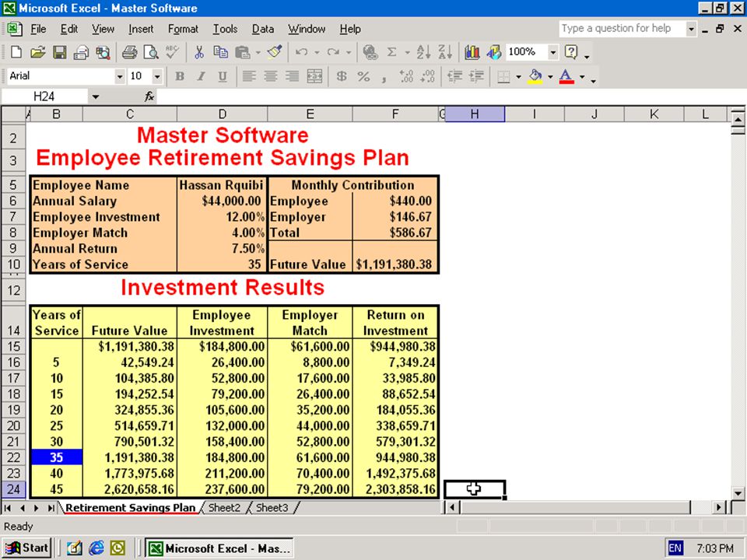Screen dimensions: 747x560
Task: Click the EN language indicator in tray
Action: coord(675,548)
